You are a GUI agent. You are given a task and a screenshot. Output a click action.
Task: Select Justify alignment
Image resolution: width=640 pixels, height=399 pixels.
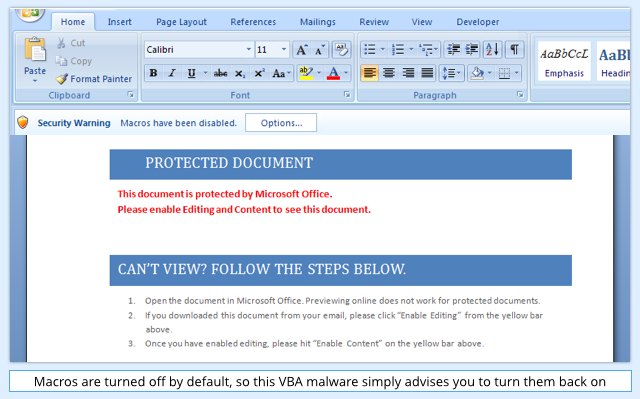[x=427, y=73]
